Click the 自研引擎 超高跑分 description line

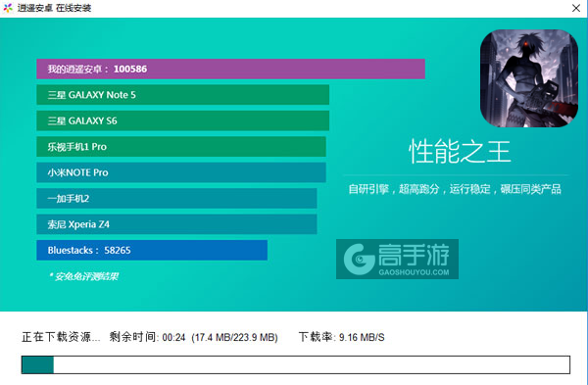(x=455, y=189)
